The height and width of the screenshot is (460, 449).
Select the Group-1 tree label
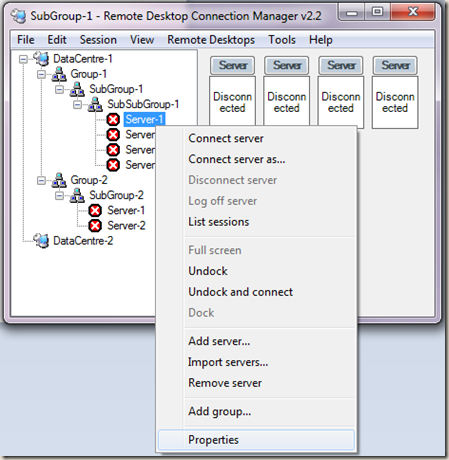88,74
